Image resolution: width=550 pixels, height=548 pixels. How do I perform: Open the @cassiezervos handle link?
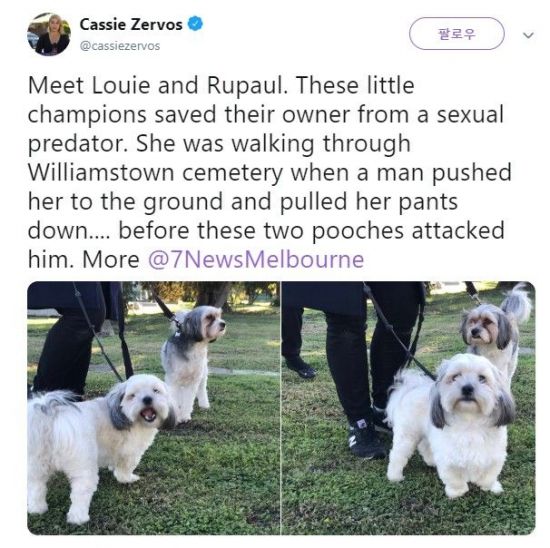[x=120, y=46]
